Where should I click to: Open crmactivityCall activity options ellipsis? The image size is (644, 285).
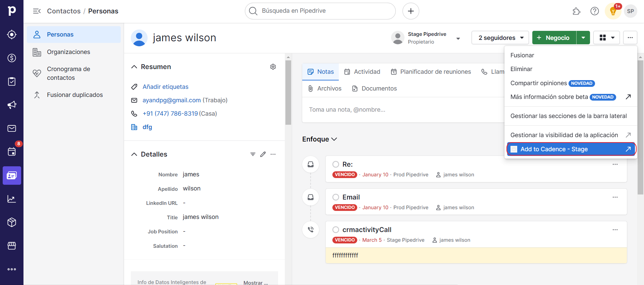615,230
